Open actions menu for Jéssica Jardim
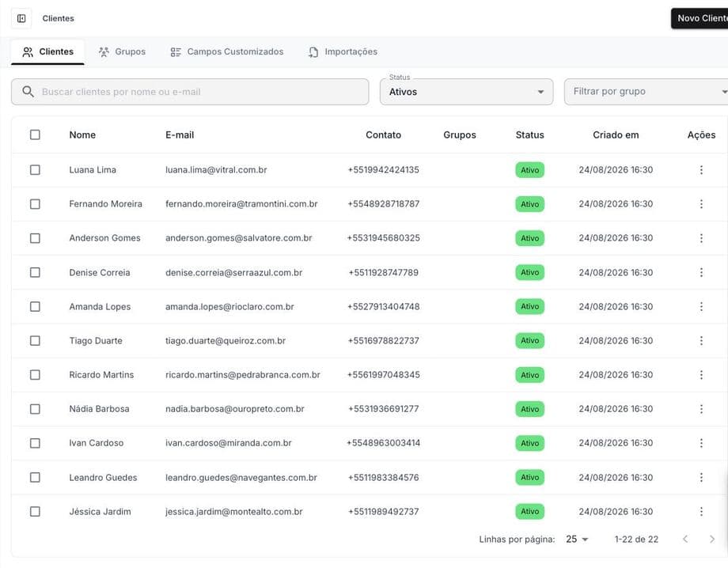Screen dimensions: 728x568 (x=701, y=511)
